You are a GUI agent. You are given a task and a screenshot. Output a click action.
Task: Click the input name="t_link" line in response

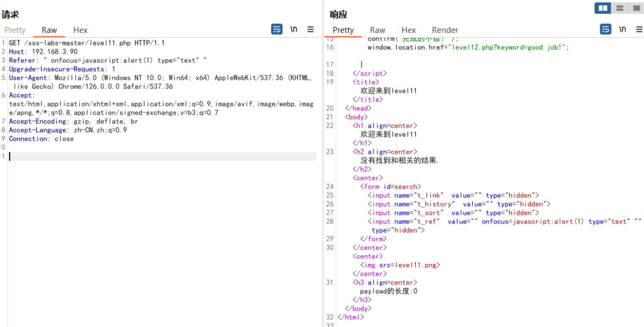click(454, 196)
